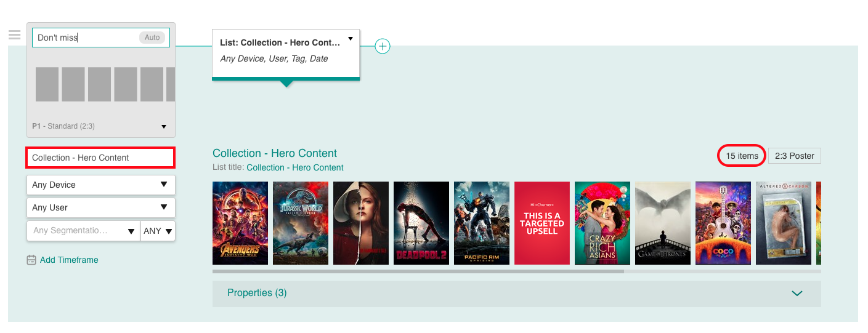Toggle the Auto badge in title field
This screenshot has height=333, width=868.
[152, 38]
